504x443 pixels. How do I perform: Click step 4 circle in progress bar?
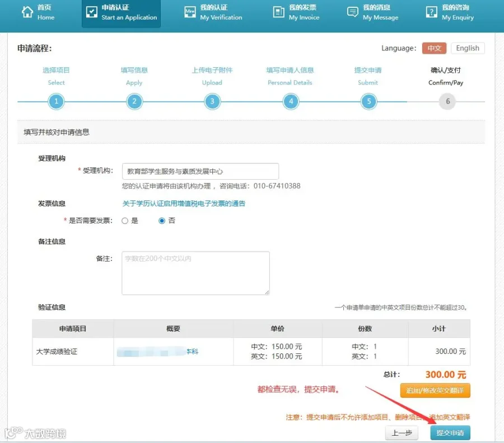point(291,101)
